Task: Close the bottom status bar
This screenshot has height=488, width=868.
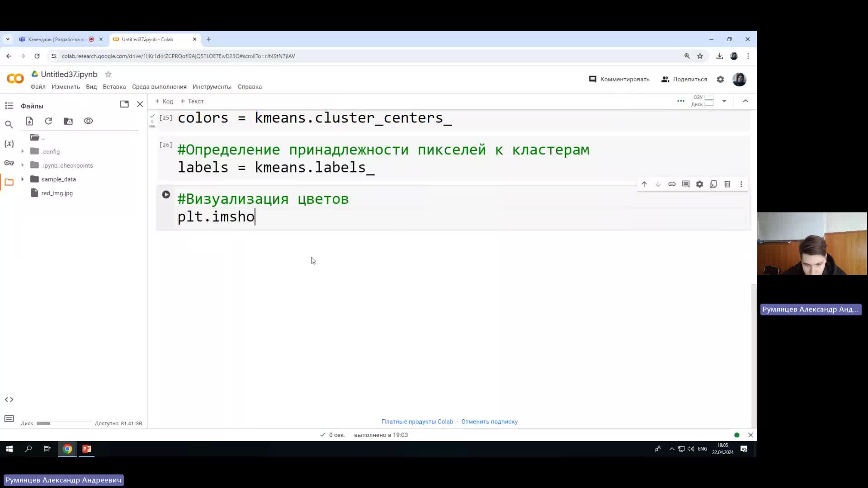Action: pyautogui.click(x=750, y=435)
